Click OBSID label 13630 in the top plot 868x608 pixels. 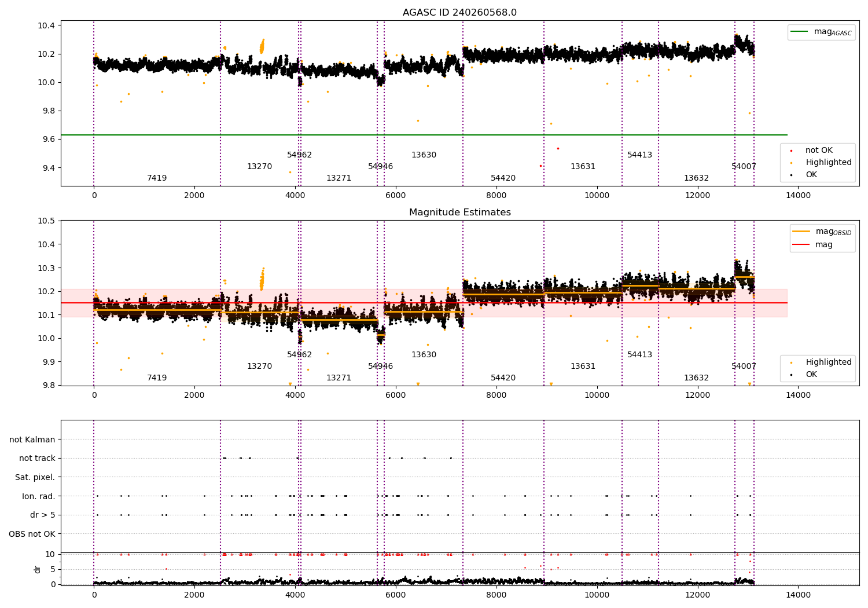(x=424, y=155)
